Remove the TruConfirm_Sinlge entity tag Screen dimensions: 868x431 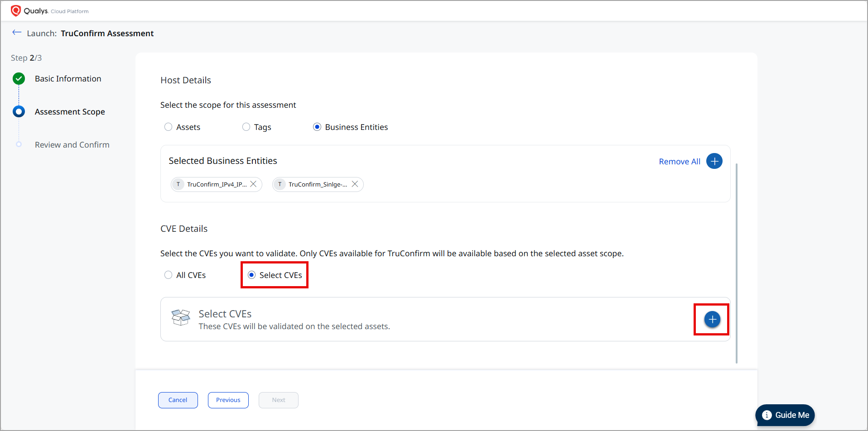(x=355, y=184)
